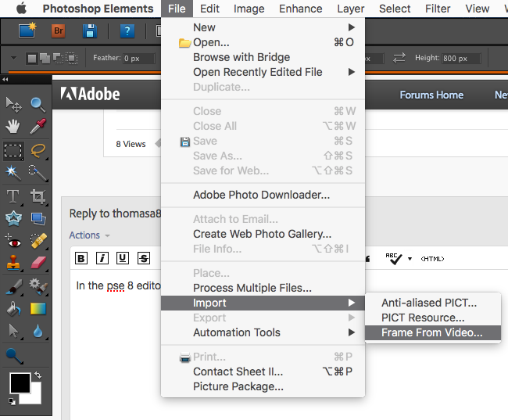Choose the Magic Wand tool
This screenshot has height=420, width=508.
13,173
